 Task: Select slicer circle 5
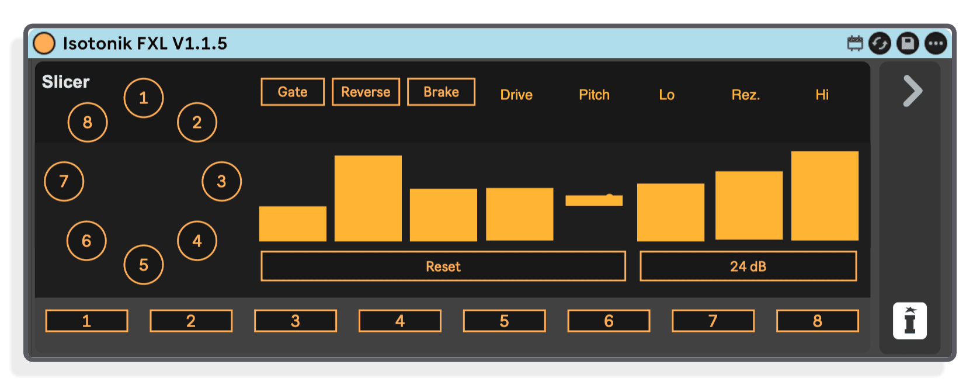pos(144,265)
